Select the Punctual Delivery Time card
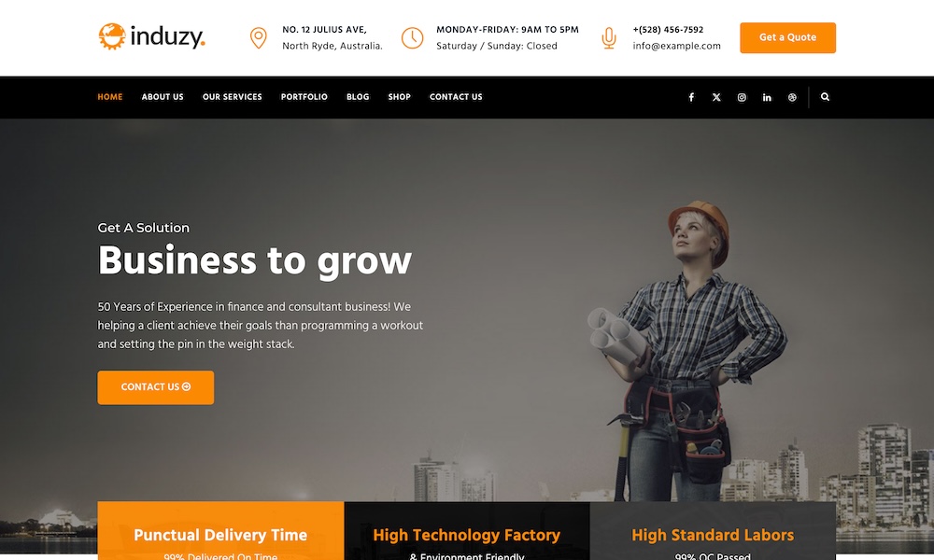 click(x=220, y=531)
